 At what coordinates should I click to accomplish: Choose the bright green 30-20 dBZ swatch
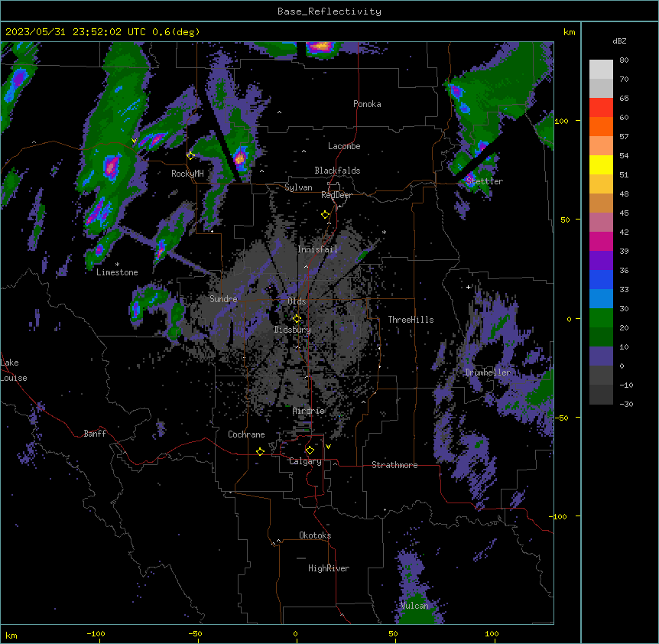pos(601,318)
